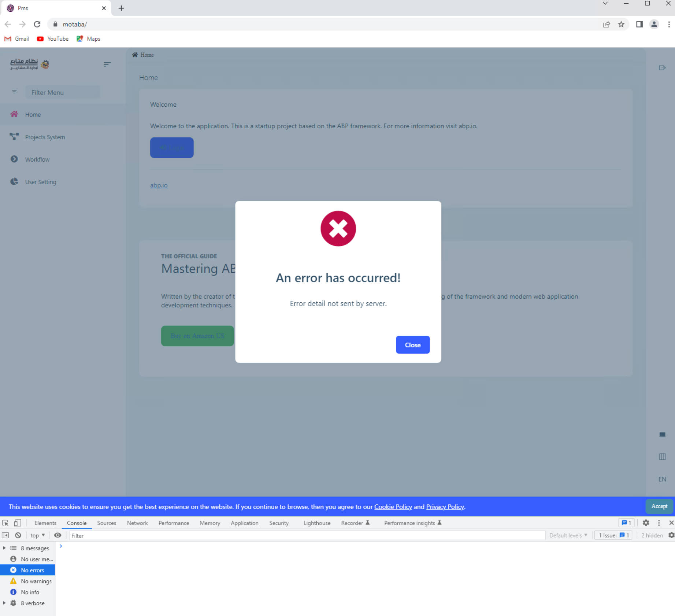Screen dimensions: 675x616
Task: Follow the abp.io link
Action: point(159,185)
